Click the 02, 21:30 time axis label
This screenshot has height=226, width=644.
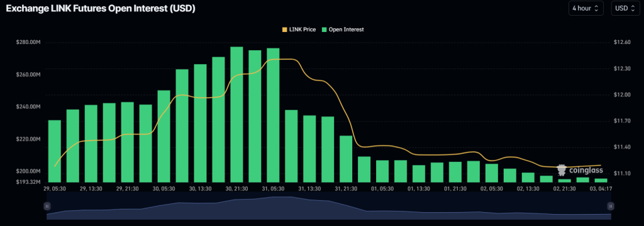pos(564,188)
